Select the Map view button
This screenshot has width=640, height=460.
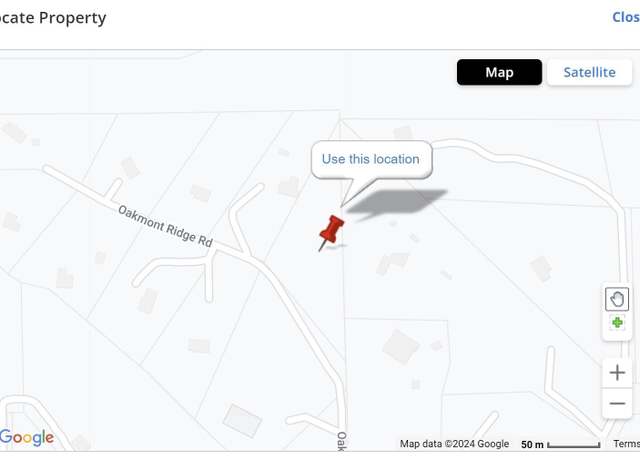tap(499, 72)
